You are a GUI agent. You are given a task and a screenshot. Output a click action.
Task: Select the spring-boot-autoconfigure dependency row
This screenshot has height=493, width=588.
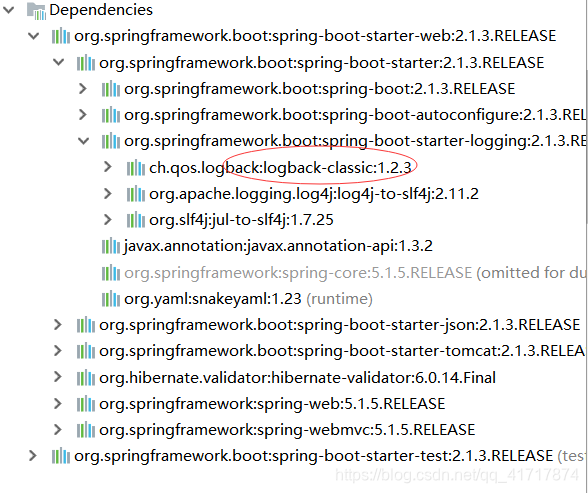tap(355, 115)
